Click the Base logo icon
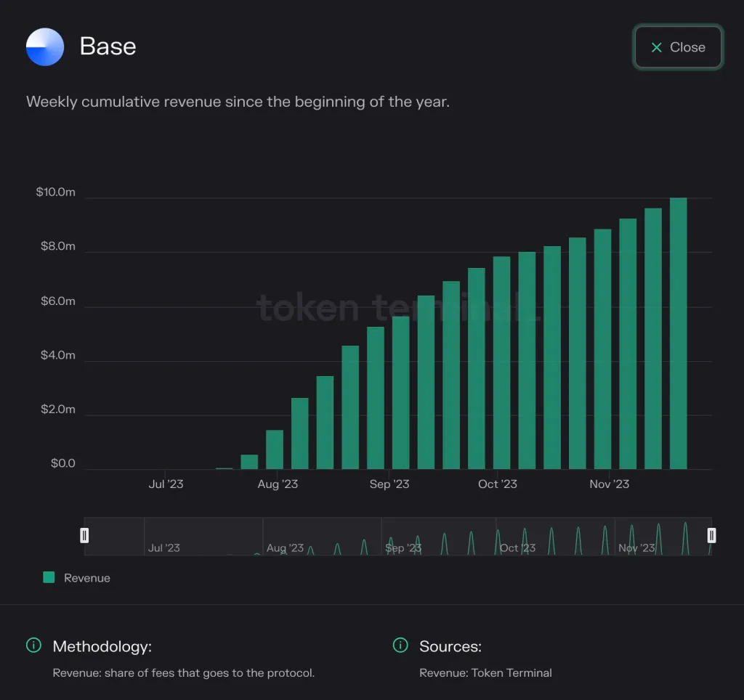The image size is (744, 700). coord(45,47)
